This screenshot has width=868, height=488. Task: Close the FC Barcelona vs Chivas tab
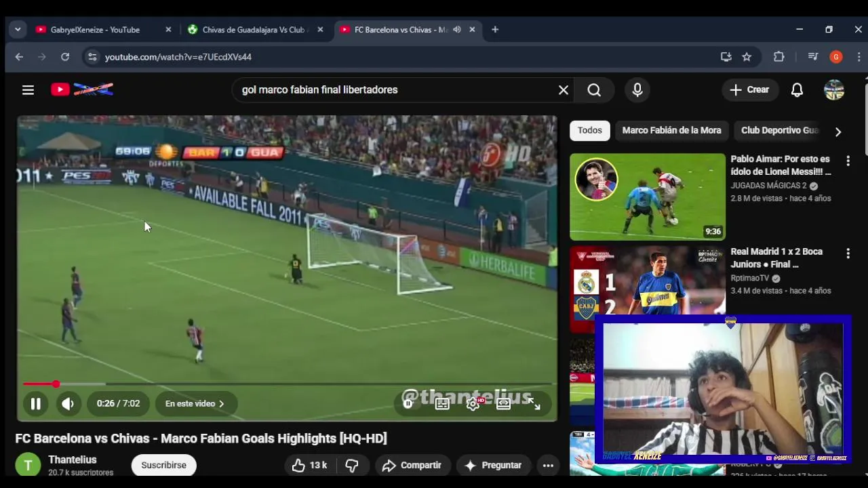pyautogui.click(x=472, y=30)
